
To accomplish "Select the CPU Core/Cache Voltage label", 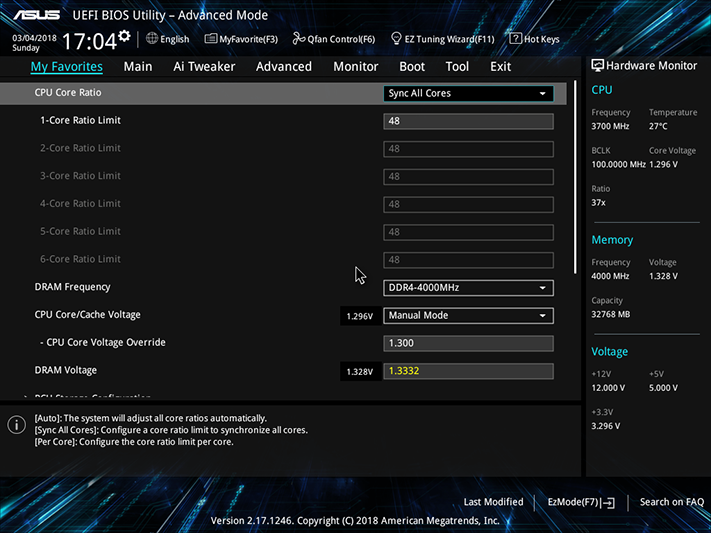I will point(88,315).
